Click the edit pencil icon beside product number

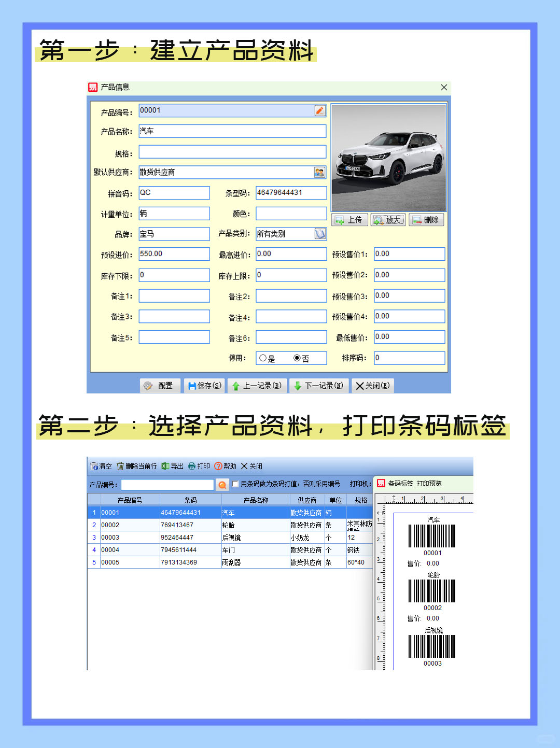pyautogui.click(x=320, y=110)
